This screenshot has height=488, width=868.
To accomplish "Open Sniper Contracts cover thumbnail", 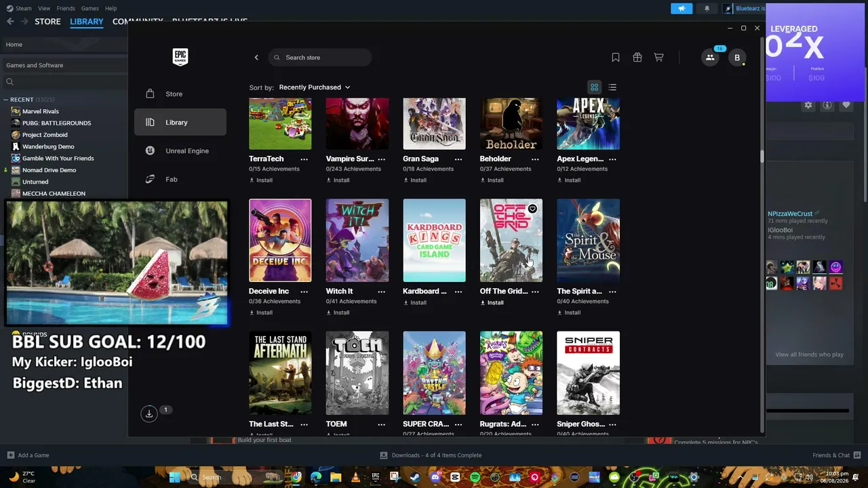I will click(x=588, y=373).
